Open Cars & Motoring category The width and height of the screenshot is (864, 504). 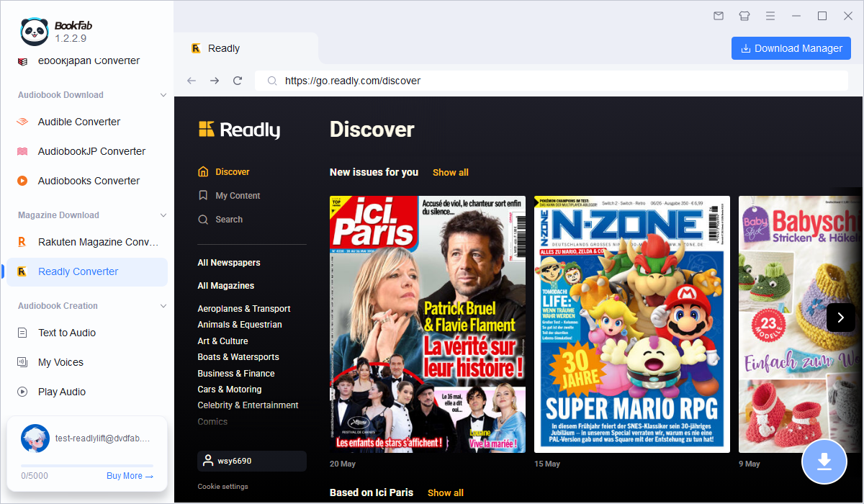[x=230, y=390]
